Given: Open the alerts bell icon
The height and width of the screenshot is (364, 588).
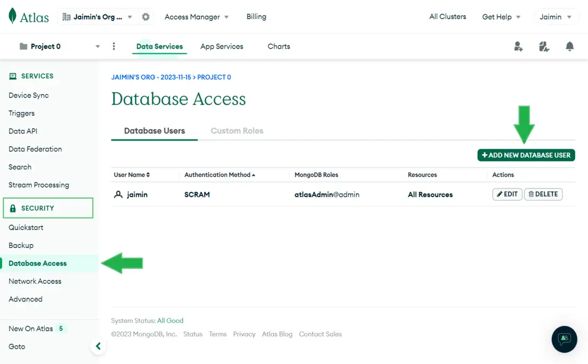Looking at the screenshot, I should pyautogui.click(x=570, y=47).
